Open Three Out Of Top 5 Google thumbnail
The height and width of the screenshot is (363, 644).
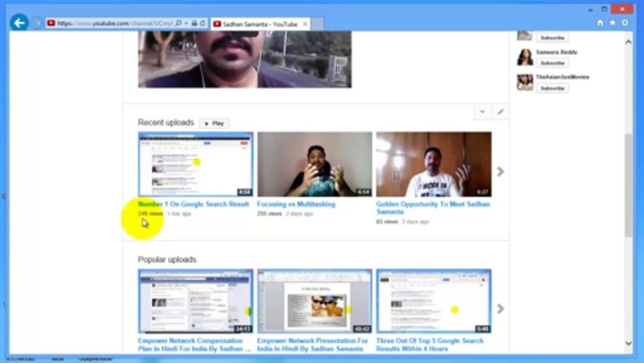(x=434, y=301)
